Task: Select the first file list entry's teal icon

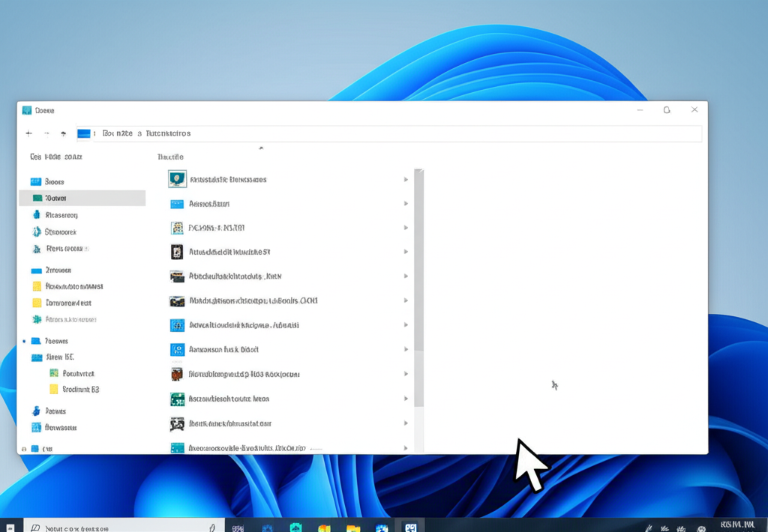Action: click(x=177, y=179)
